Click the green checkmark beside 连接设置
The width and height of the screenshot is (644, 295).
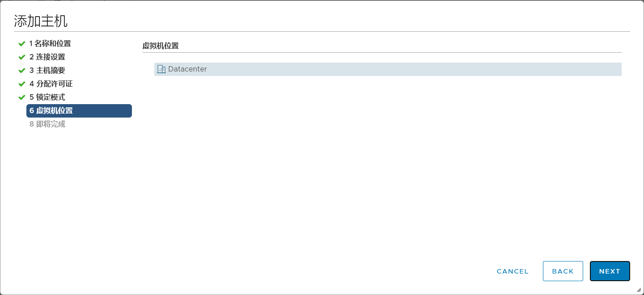pos(21,57)
